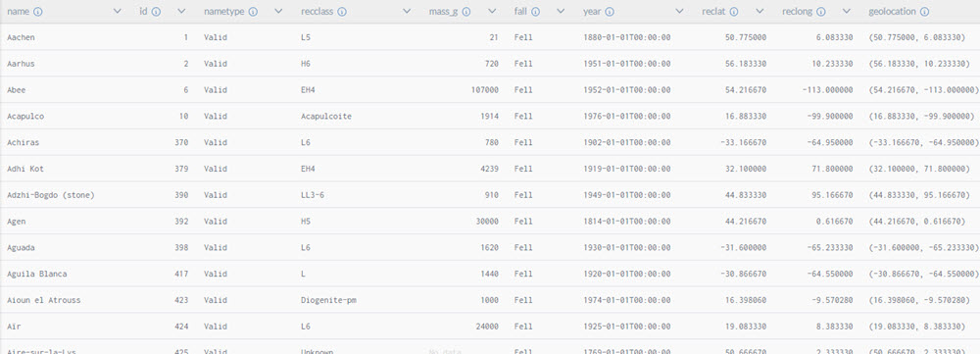Show info tooltip for id column
Viewport: 980px width, 354px height.
156,12
